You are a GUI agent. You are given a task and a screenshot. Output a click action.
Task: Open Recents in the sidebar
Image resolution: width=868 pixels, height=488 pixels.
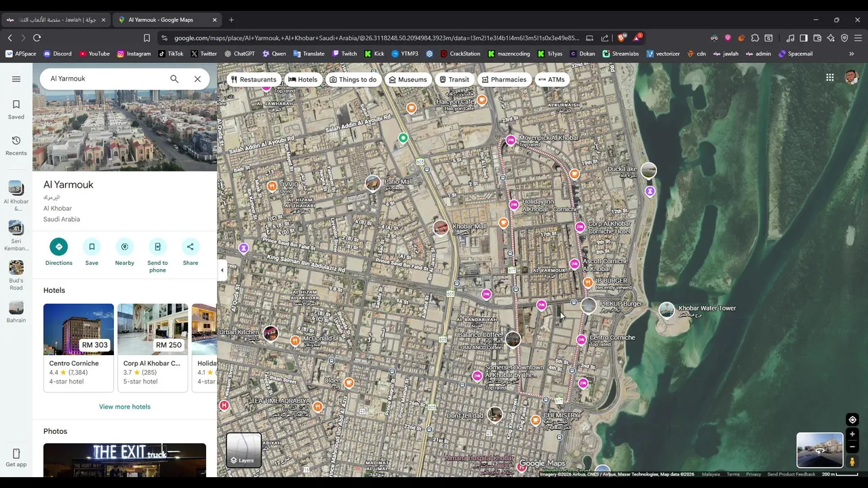(x=16, y=146)
